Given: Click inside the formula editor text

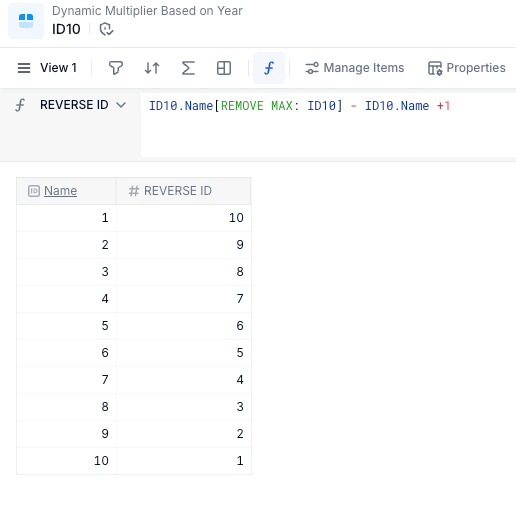Looking at the screenshot, I should coord(299,106).
